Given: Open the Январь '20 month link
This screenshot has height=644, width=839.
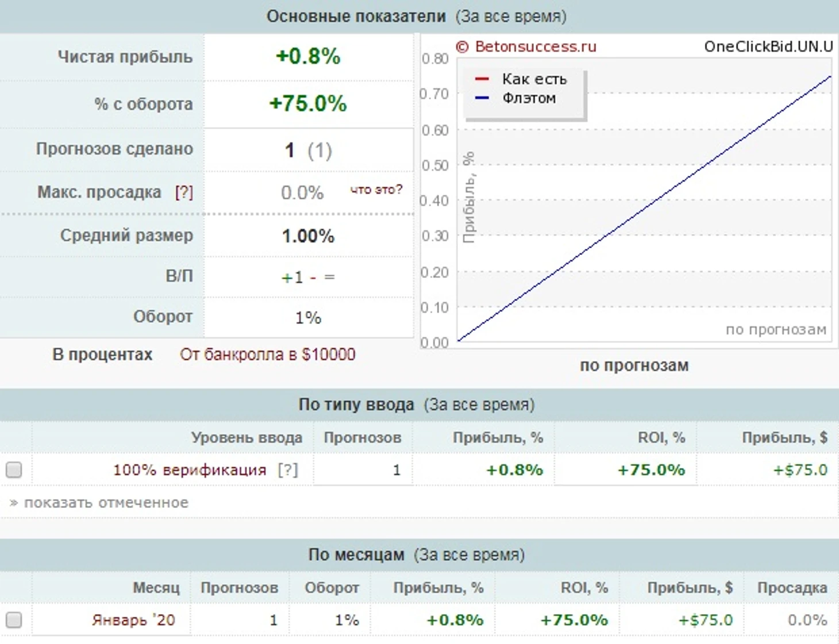Looking at the screenshot, I should 133,620.
